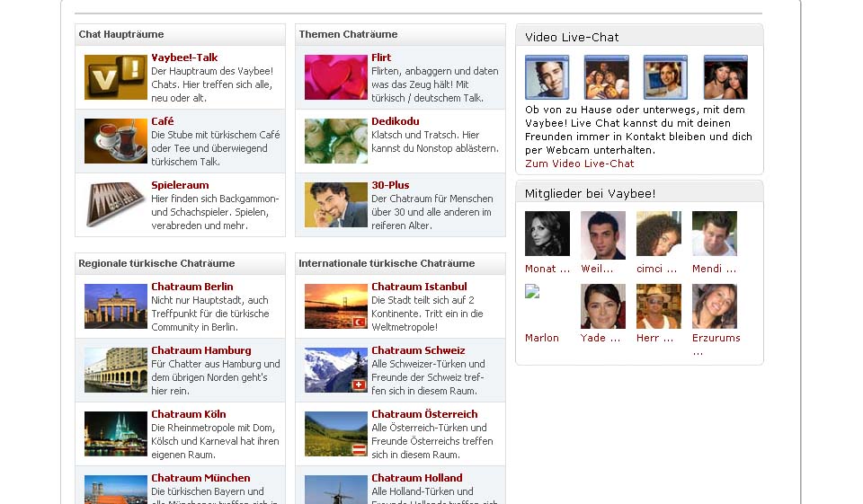Go to Chatraum Österreich title link
The width and height of the screenshot is (863, 504).
[424, 414]
